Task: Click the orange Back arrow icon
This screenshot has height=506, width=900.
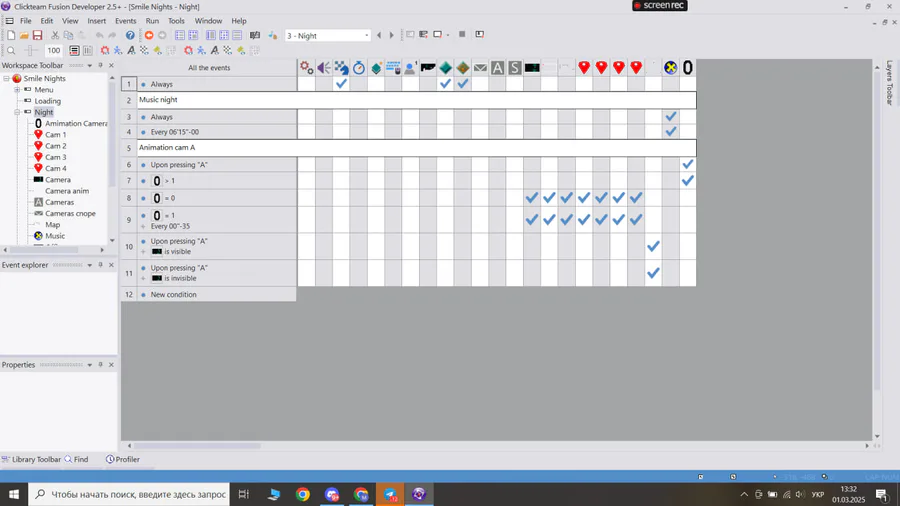Action: click(x=149, y=36)
